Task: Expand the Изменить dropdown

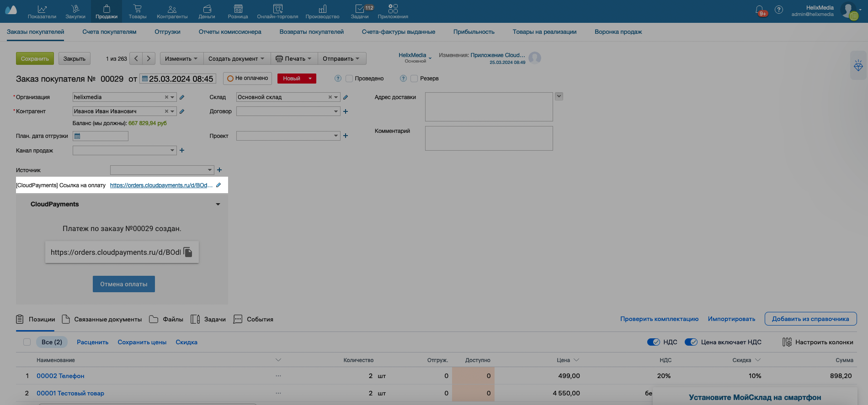Action: pos(181,58)
